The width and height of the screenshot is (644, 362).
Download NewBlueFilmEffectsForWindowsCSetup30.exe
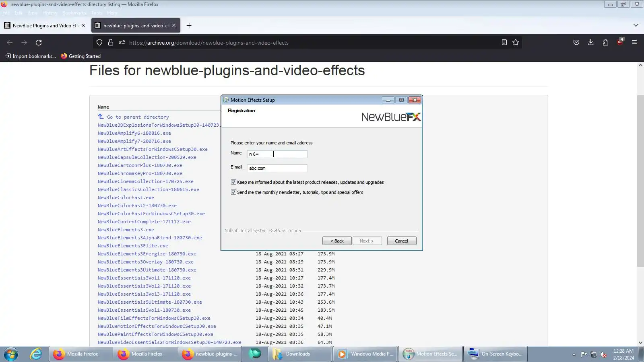[154, 318]
